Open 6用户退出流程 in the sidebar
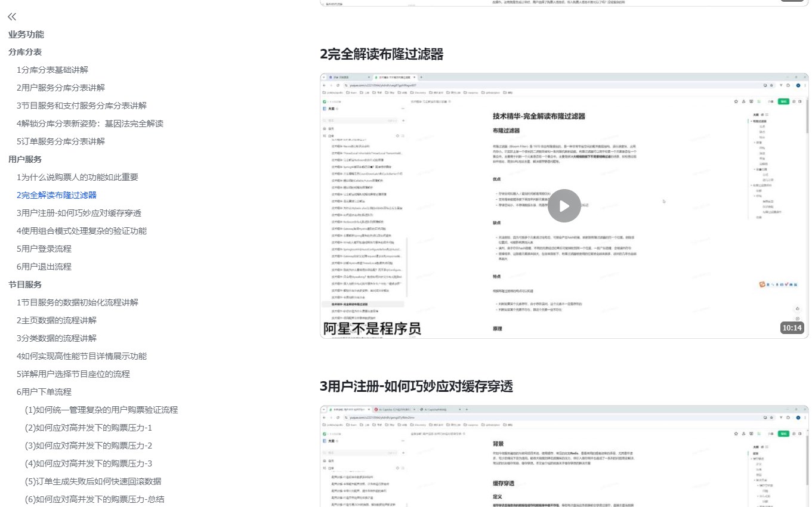This screenshot has height=507, width=812. coord(44,267)
